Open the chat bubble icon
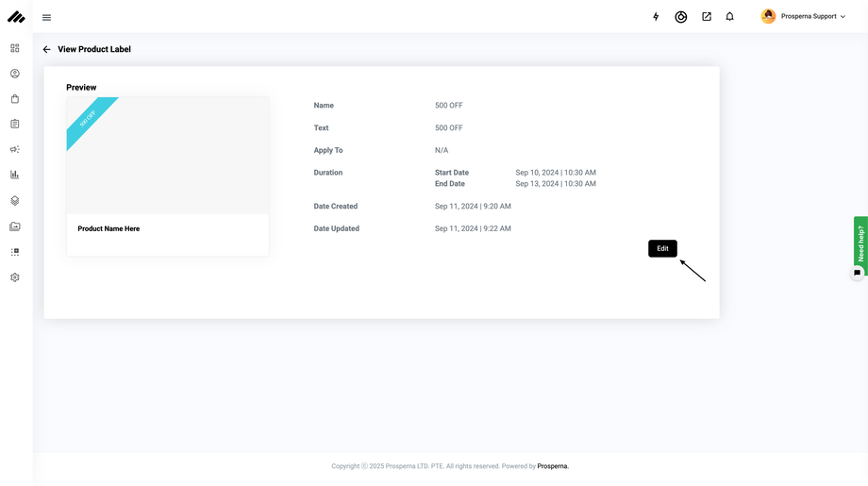 click(857, 273)
